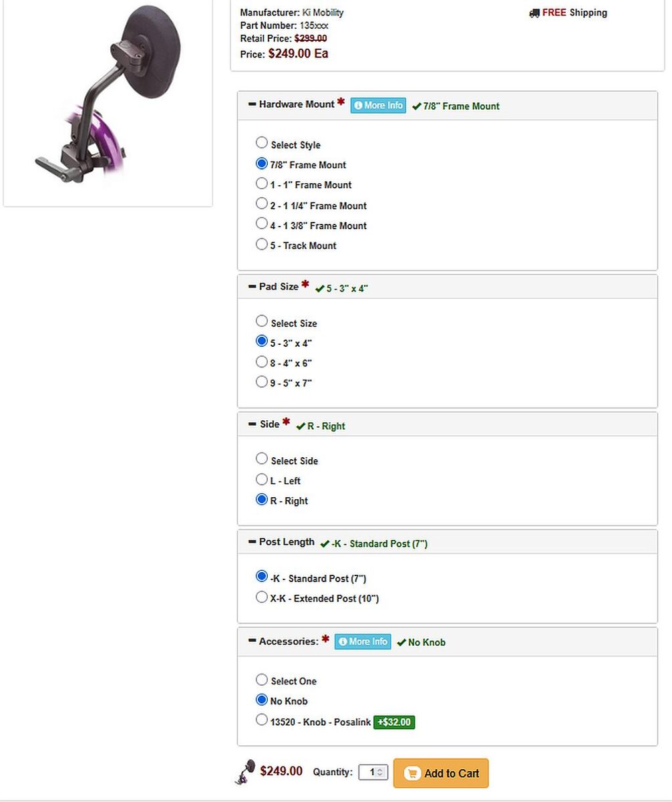Image resolution: width=672 pixels, height=802 pixels.
Task: Click the free shipping truck icon
Action: (534, 13)
